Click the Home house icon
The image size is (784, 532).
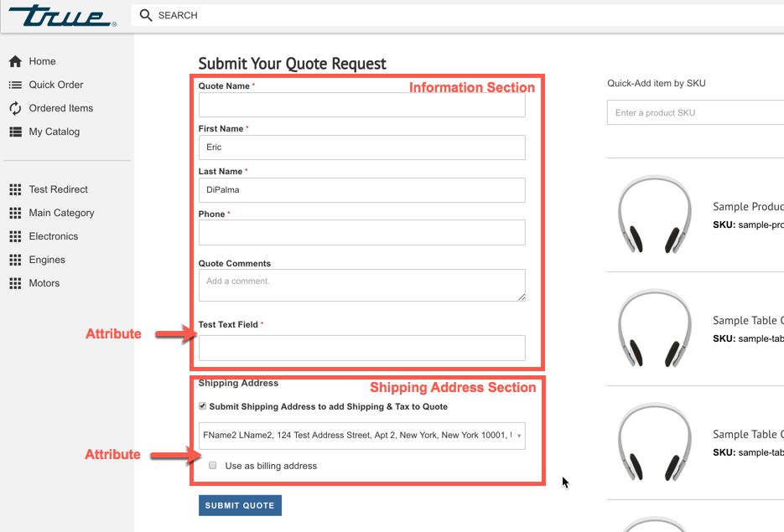15,61
